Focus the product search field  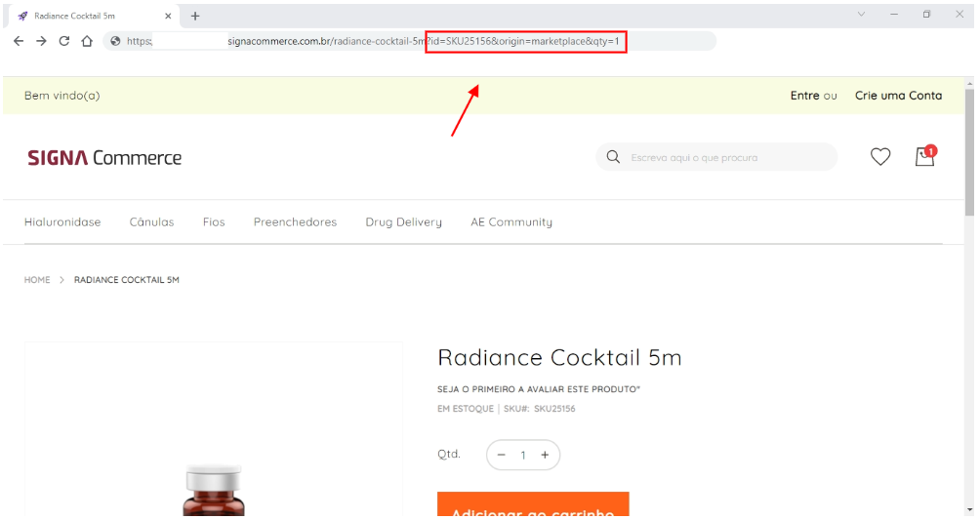(x=727, y=157)
